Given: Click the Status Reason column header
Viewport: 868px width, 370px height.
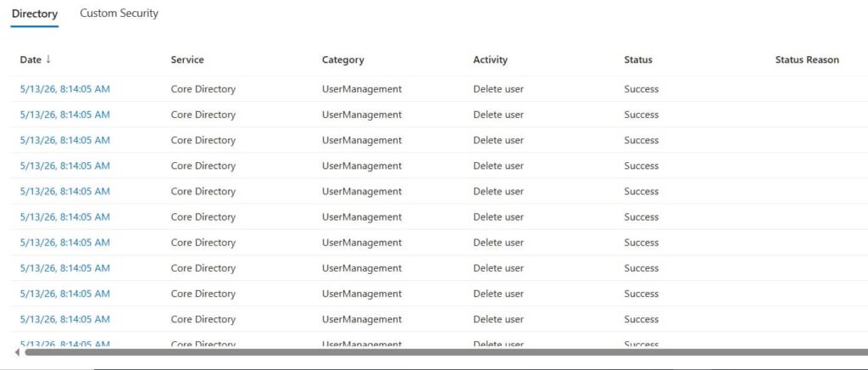Looking at the screenshot, I should (x=807, y=59).
